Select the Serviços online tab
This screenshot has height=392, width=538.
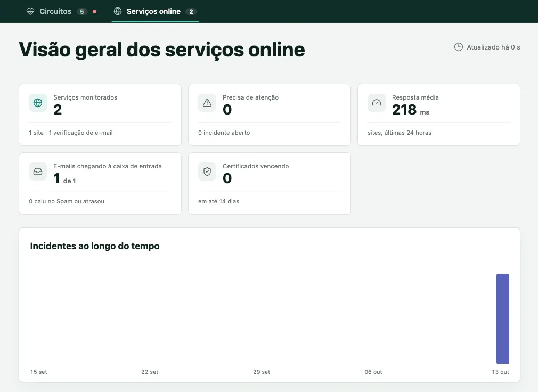click(x=155, y=11)
